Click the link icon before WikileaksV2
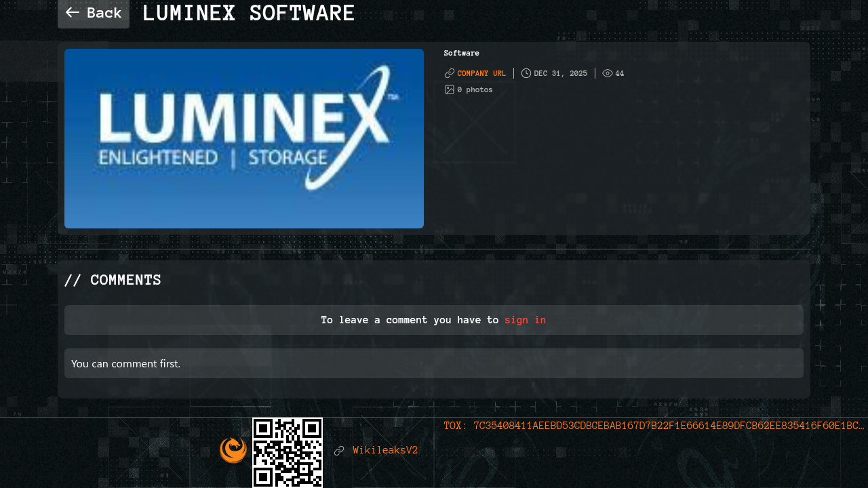868x488 pixels. coord(339,451)
